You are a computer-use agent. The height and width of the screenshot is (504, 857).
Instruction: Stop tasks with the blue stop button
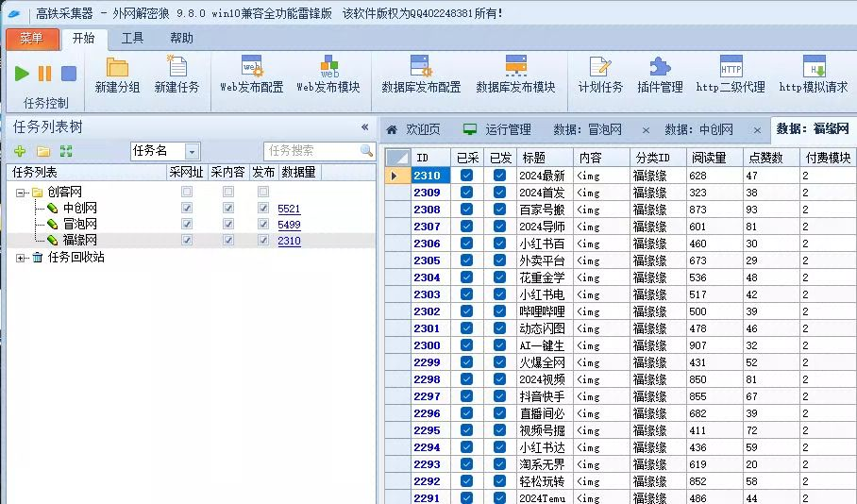tap(69, 74)
